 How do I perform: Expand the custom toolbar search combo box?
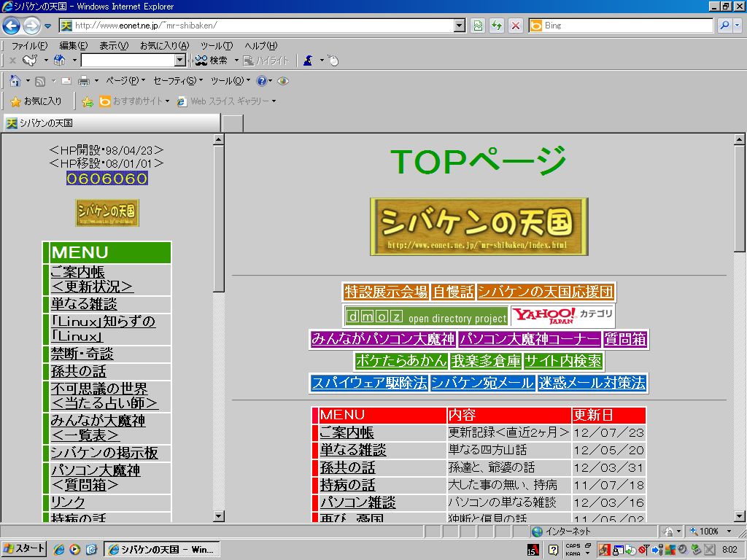pos(180,60)
